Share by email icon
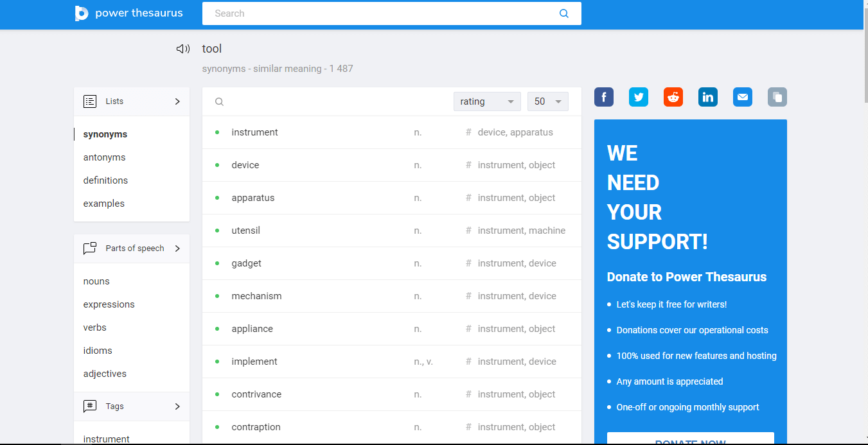The width and height of the screenshot is (868, 445). (743, 97)
